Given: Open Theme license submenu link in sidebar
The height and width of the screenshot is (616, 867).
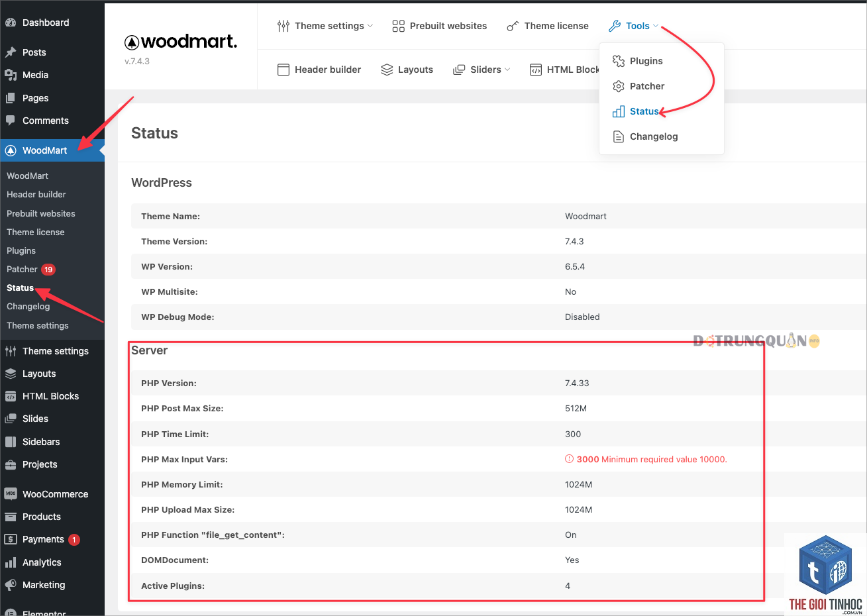Looking at the screenshot, I should tap(36, 232).
